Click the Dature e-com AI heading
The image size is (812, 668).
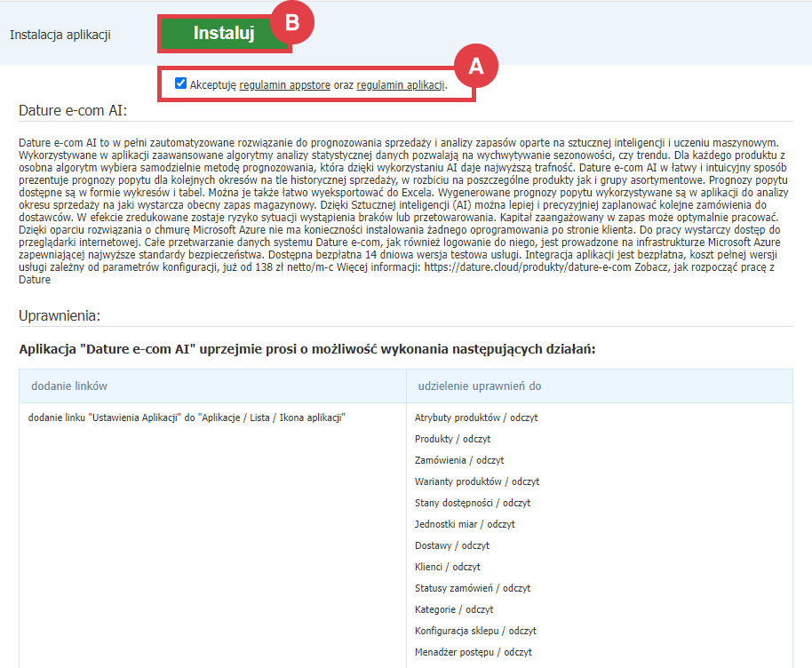click(73, 112)
